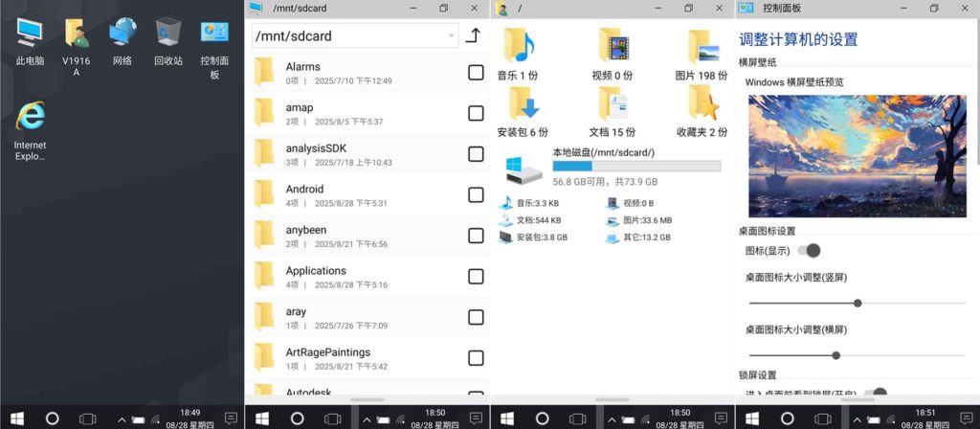This screenshot has height=429, width=980.
Task: Open the 音乐 1 份 music folder
Action: (520, 46)
